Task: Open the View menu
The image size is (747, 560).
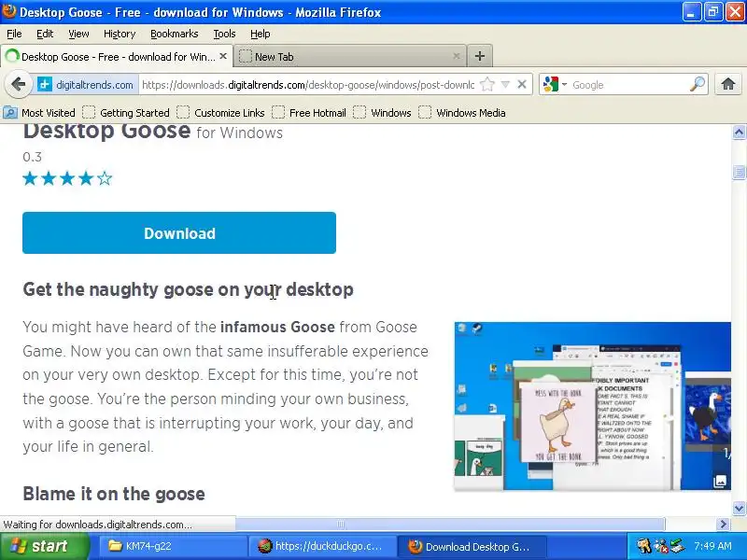Action: 78,34
